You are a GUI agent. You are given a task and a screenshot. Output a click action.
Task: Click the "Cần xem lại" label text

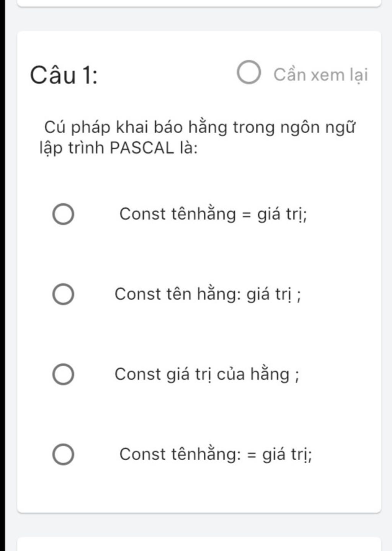point(320,75)
